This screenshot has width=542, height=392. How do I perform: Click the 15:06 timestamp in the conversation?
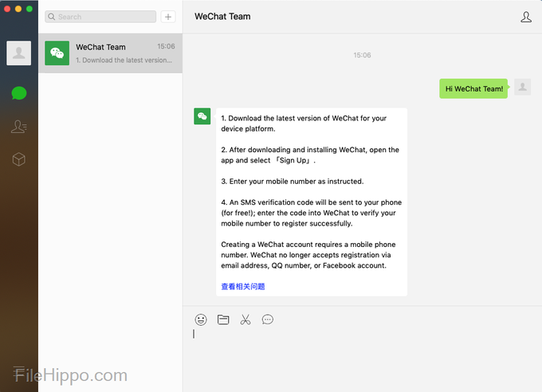pos(362,55)
